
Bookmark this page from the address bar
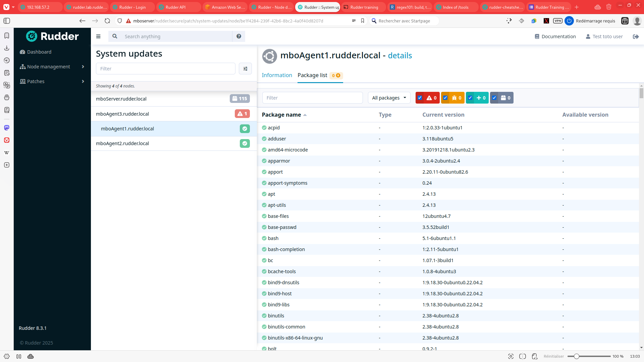(x=363, y=21)
